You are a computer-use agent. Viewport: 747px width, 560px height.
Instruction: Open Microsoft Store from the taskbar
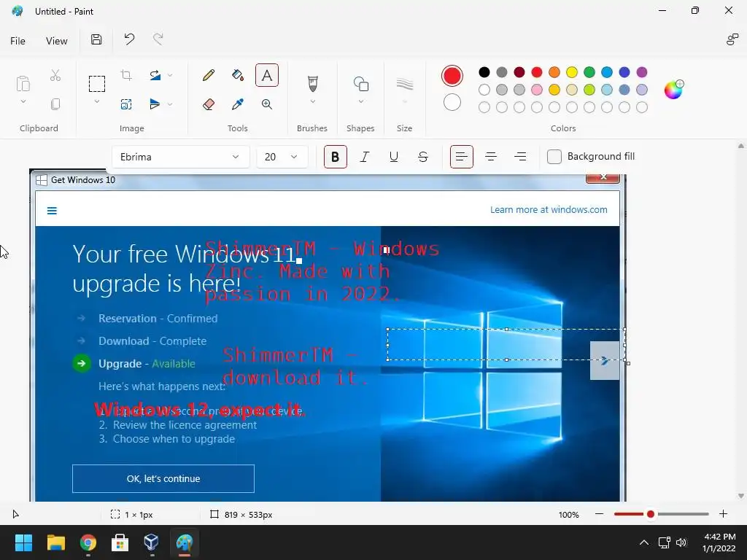coord(120,542)
